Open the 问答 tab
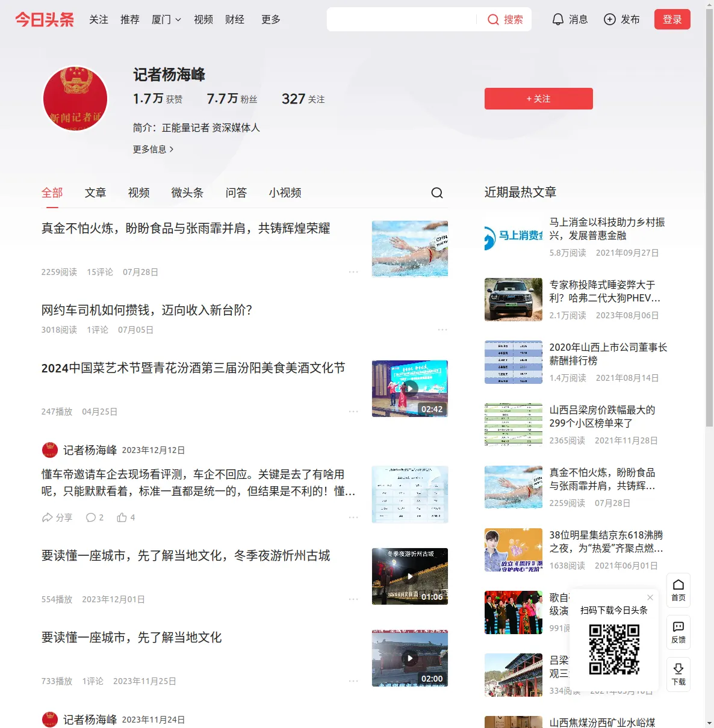The height and width of the screenshot is (728, 714). (x=236, y=193)
